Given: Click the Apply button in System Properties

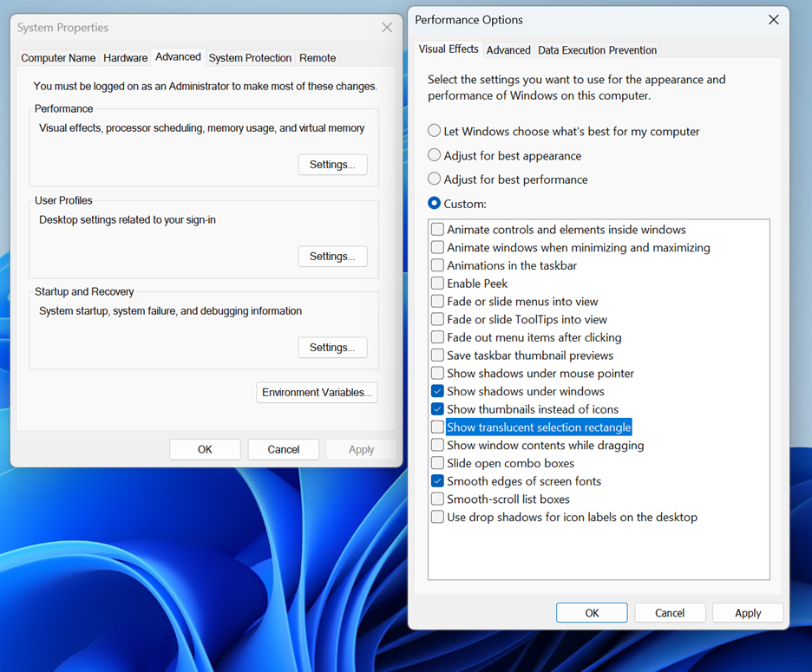Looking at the screenshot, I should click(361, 449).
